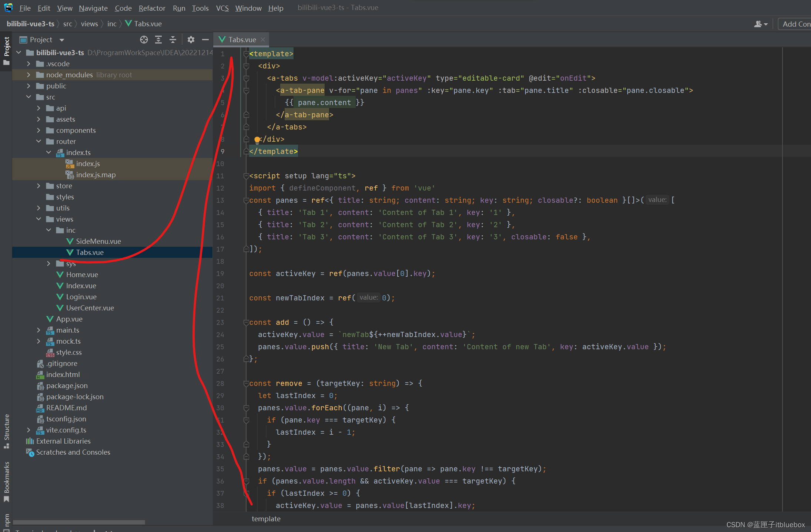This screenshot has height=532, width=811.
Task: Collapse the router folder
Action: [x=38, y=141]
